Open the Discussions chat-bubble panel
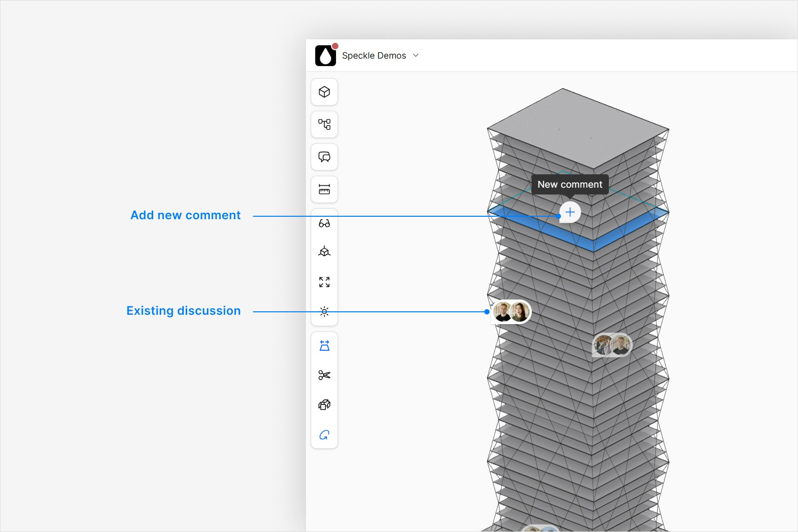Viewport: 798px width, 532px height. pos(324,157)
